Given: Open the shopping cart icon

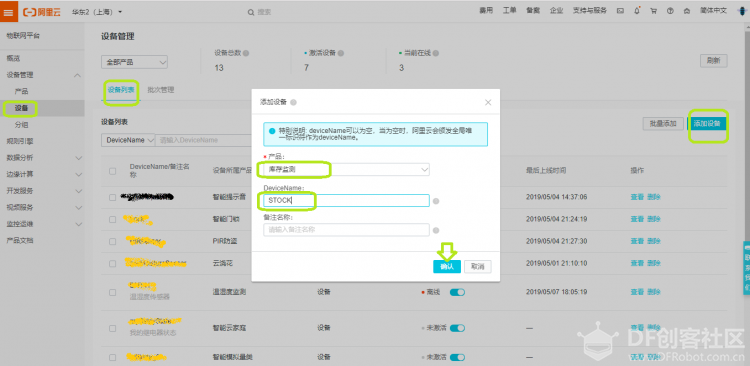Looking at the screenshot, I should point(653,11).
